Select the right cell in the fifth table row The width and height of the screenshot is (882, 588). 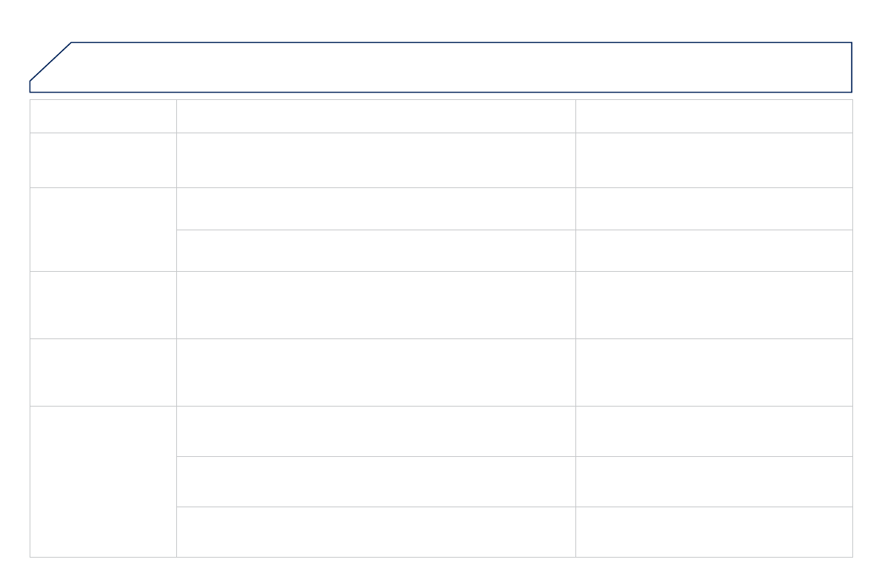coord(713,372)
